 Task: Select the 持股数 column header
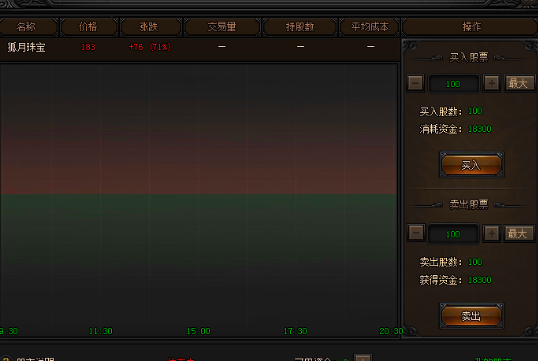[300, 27]
